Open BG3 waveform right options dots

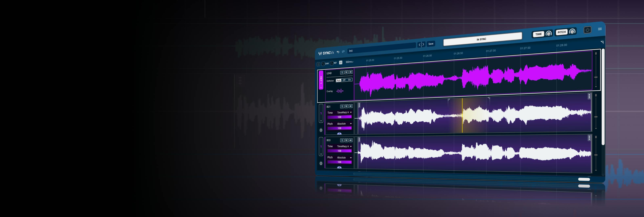click(589, 138)
